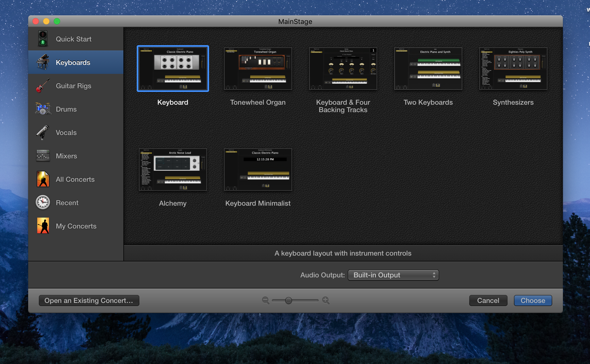Click the My Concerts silhouette icon
This screenshot has width=590, height=364.
(x=43, y=226)
